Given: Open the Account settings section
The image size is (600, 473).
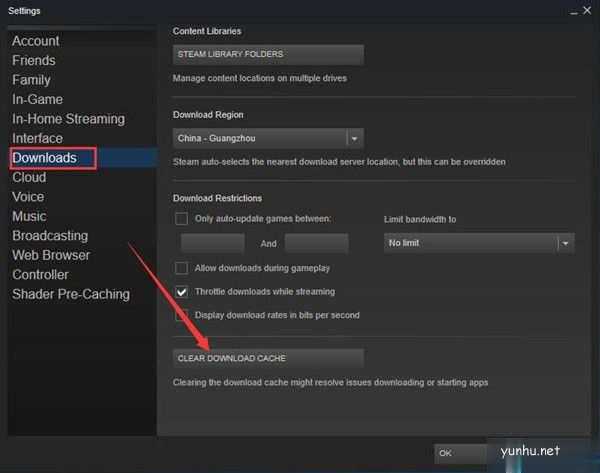Looking at the screenshot, I should tap(36, 41).
